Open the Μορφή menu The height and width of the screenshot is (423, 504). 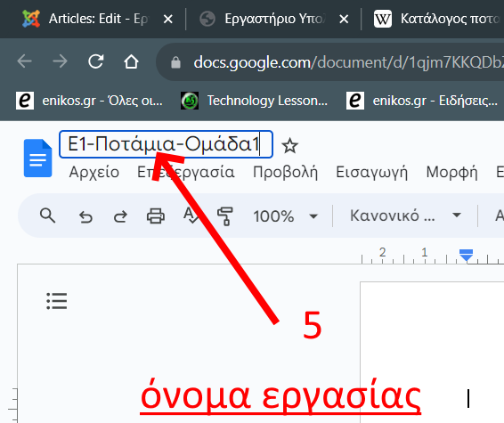[451, 172]
